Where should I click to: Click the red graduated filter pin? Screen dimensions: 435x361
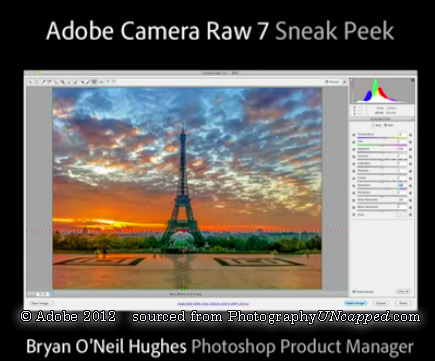(182, 231)
